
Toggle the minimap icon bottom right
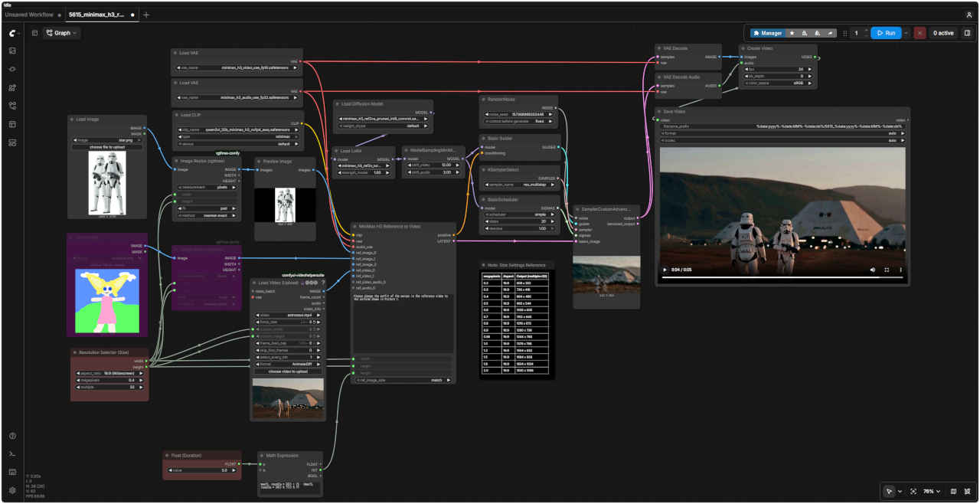(953, 491)
